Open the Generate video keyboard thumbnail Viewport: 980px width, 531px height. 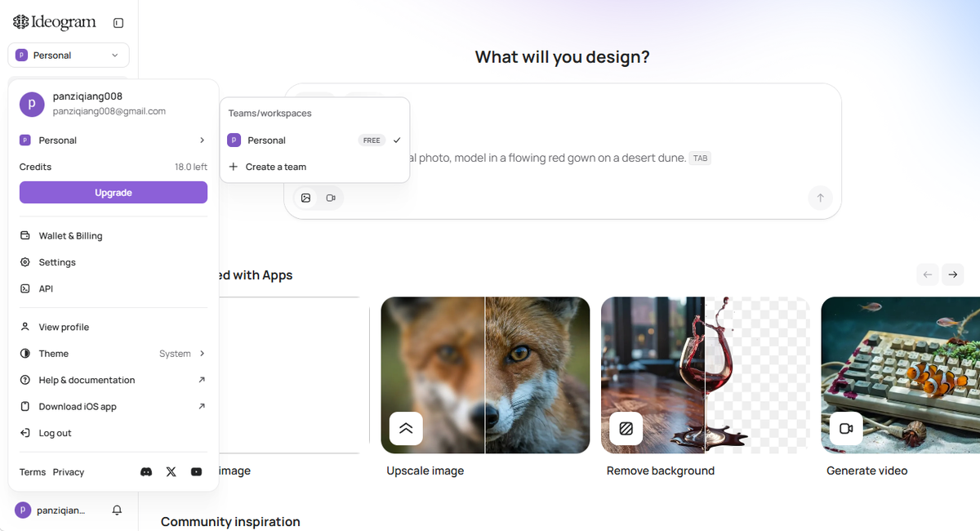pos(900,375)
